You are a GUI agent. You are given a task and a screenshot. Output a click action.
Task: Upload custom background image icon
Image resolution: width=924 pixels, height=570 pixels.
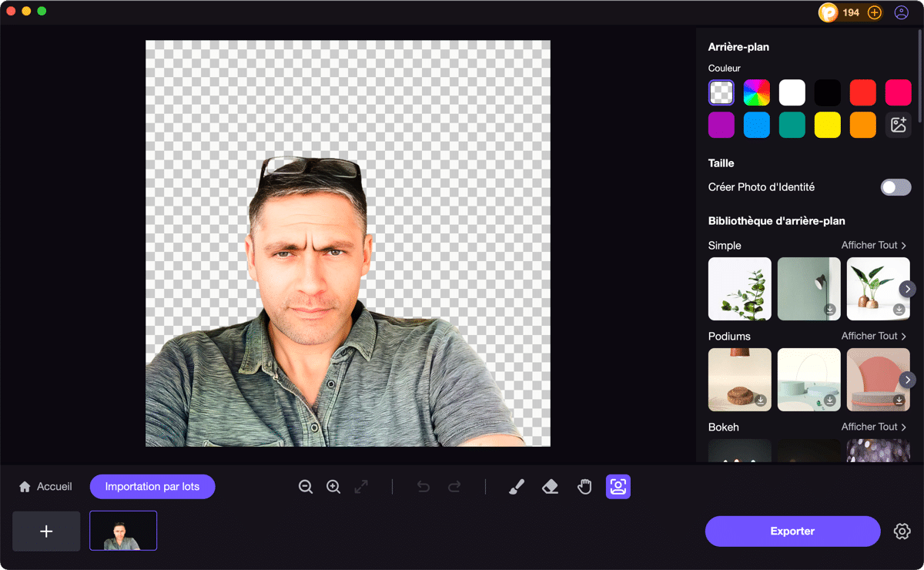click(x=898, y=125)
